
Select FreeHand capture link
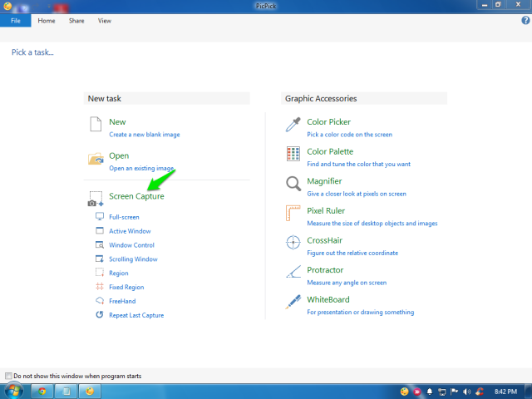pos(122,301)
